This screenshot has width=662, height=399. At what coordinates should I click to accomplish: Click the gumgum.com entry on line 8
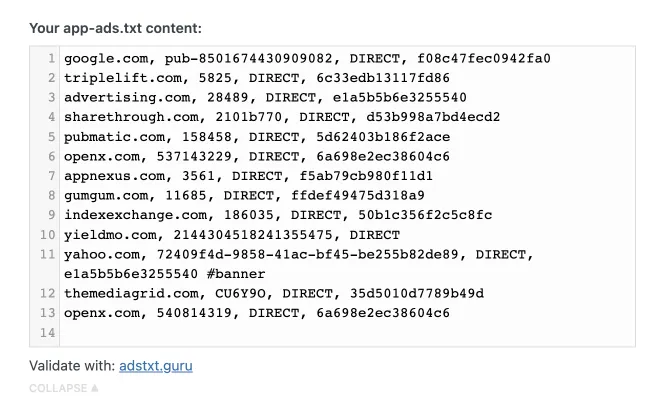pyautogui.click(x=244, y=195)
